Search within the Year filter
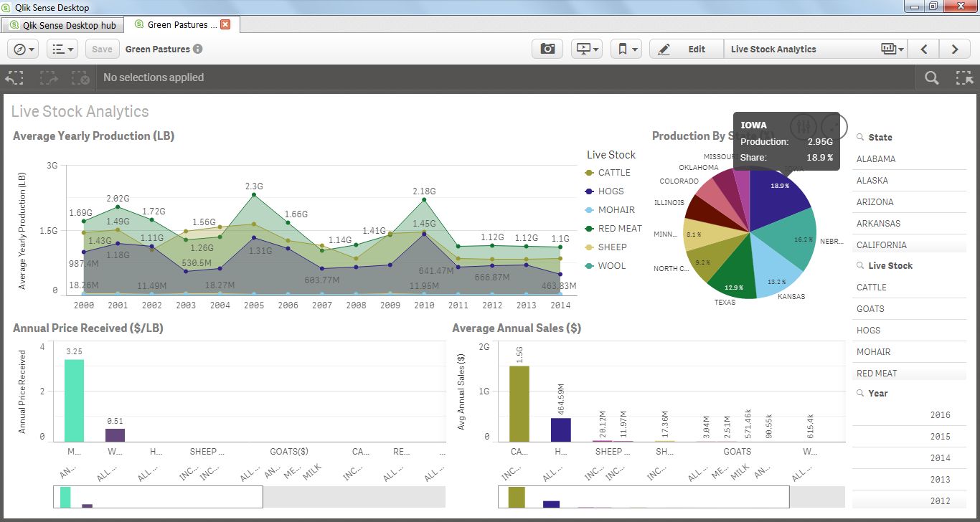 coord(859,393)
